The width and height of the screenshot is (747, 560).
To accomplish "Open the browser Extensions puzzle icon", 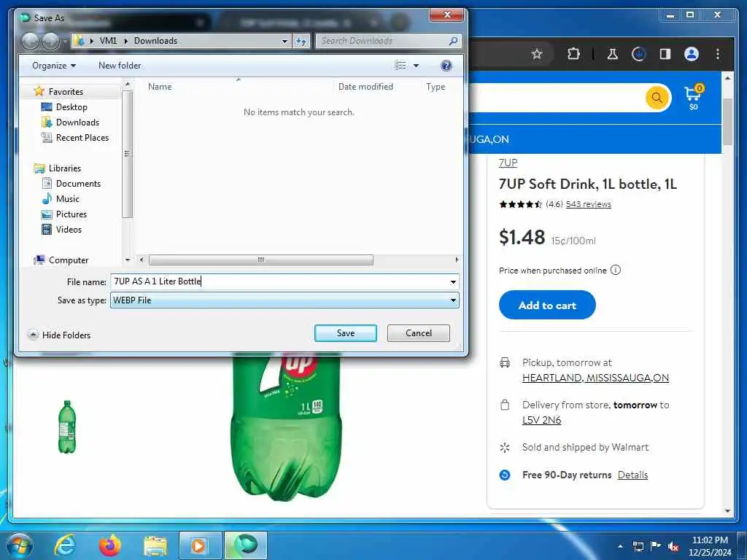I will click(573, 54).
